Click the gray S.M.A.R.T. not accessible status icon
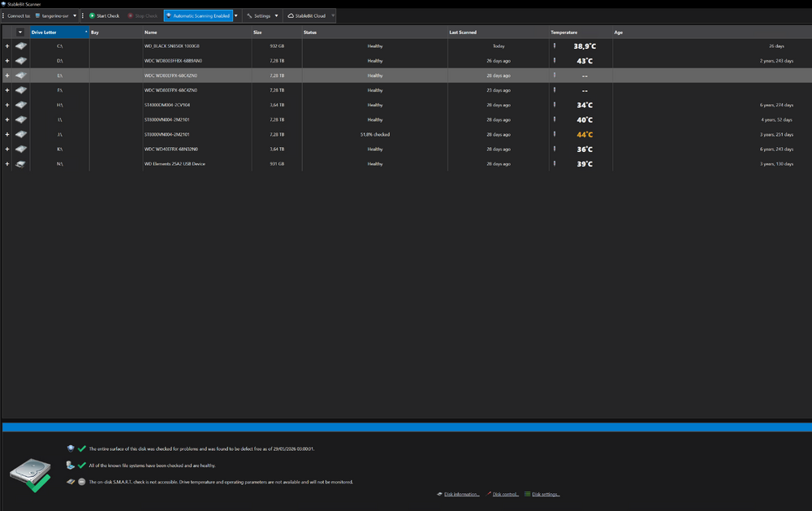This screenshot has height=511, width=812. [82, 482]
